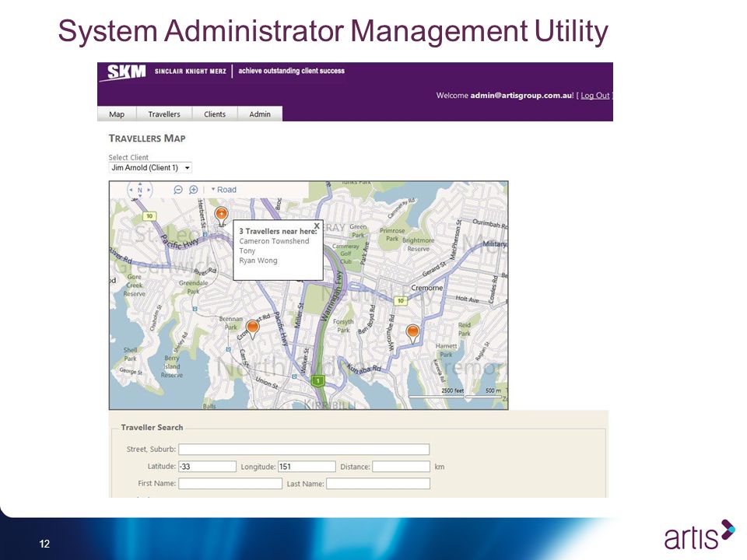Zoom out the map with minus icon
Viewport: 747px width, 560px height.
click(x=178, y=190)
